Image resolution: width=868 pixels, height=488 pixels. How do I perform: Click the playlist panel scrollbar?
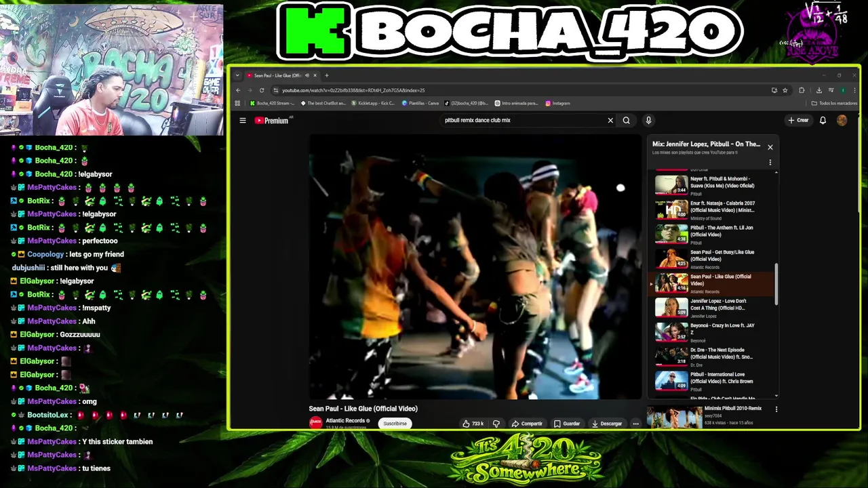click(x=776, y=283)
